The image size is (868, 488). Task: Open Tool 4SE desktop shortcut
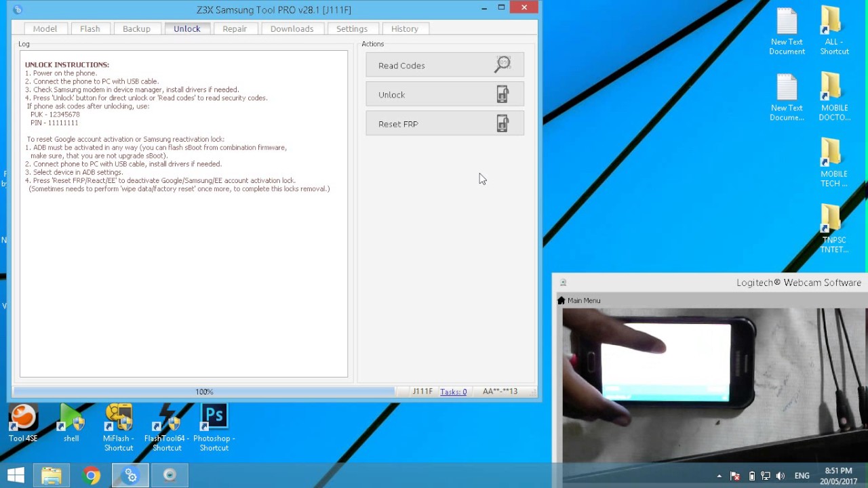(23, 424)
